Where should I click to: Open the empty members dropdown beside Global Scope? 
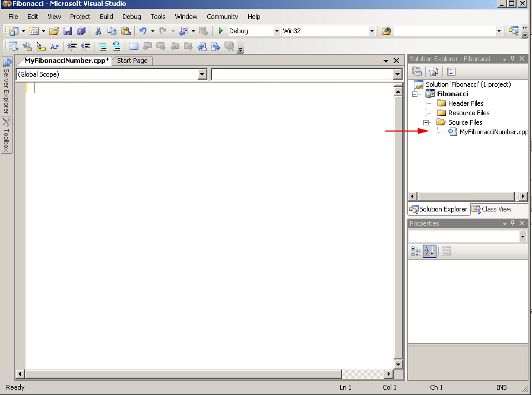pyautogui.click(x=398, y=74)
